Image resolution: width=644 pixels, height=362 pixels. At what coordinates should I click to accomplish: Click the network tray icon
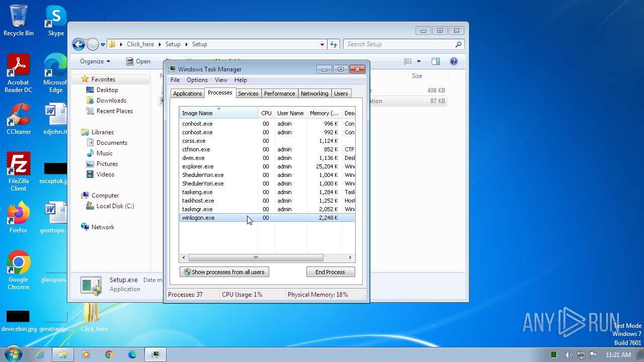pos(581,355)
